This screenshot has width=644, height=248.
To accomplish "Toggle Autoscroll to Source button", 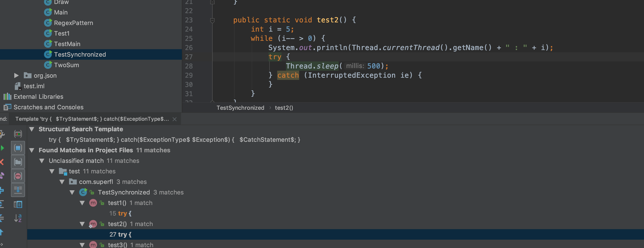I will tap(18, 190).
